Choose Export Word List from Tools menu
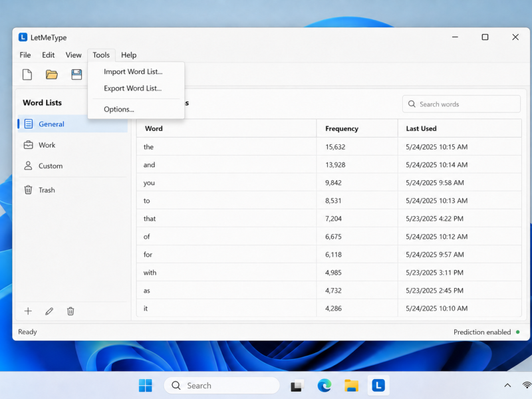The width and height of the screenshot is (532, 399). [x=136, y=88]
